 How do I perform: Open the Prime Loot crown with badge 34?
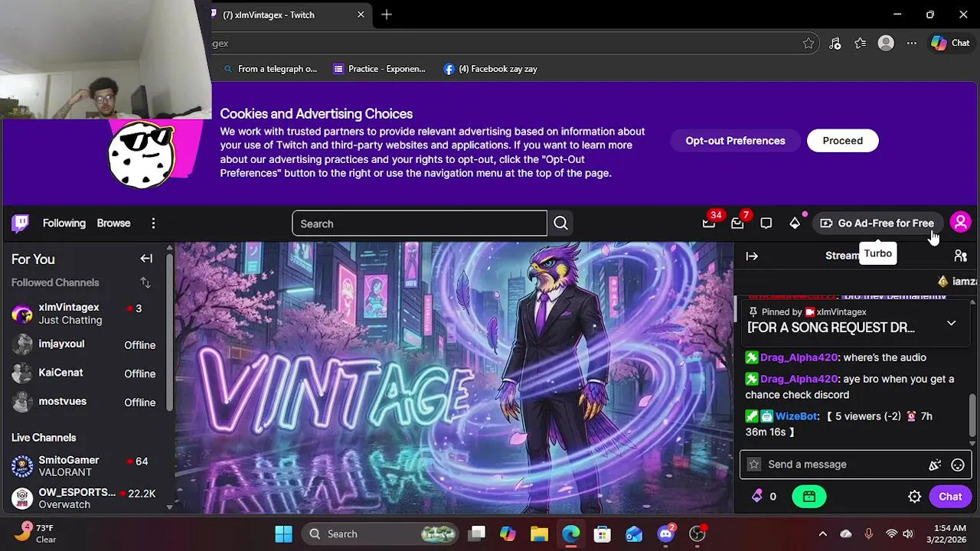709,223
